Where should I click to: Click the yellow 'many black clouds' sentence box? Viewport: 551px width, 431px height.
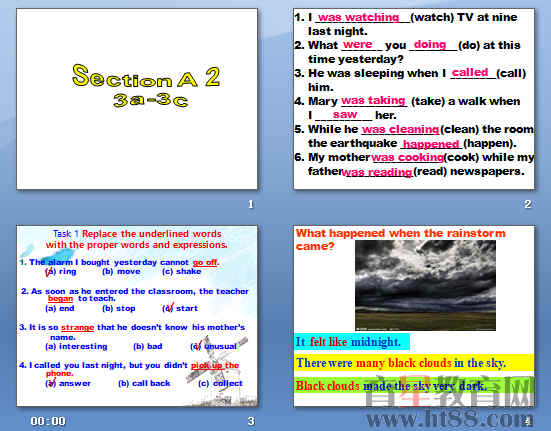(x=414, y=363)
